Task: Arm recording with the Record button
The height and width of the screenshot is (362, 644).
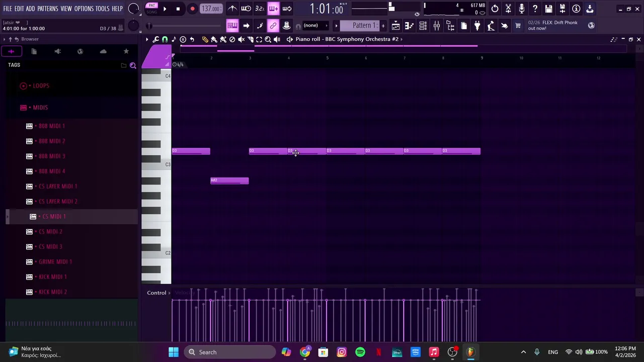Action: (x=192, y=9)
